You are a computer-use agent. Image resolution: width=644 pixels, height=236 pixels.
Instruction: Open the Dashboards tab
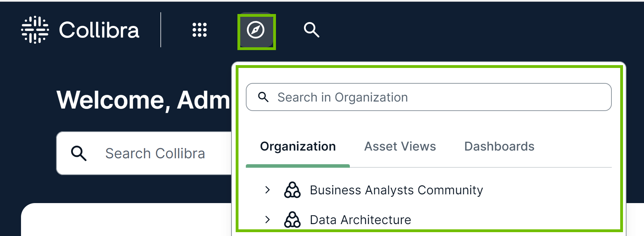click(499, 146)
